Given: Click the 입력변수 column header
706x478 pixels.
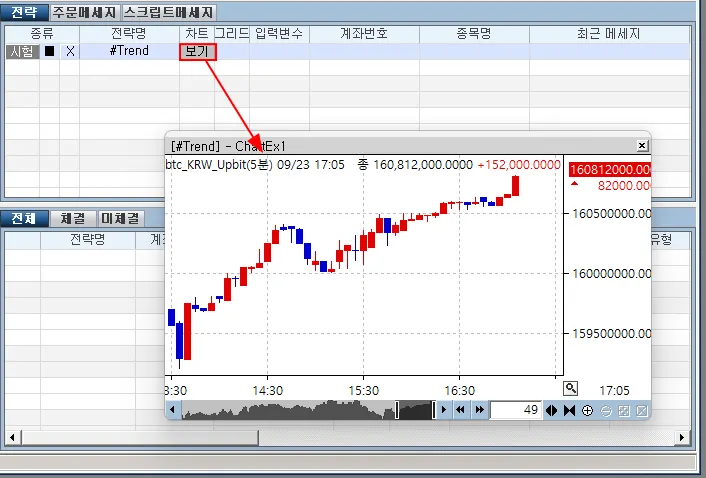Looking at the screenshot, I should click(279, 34).
